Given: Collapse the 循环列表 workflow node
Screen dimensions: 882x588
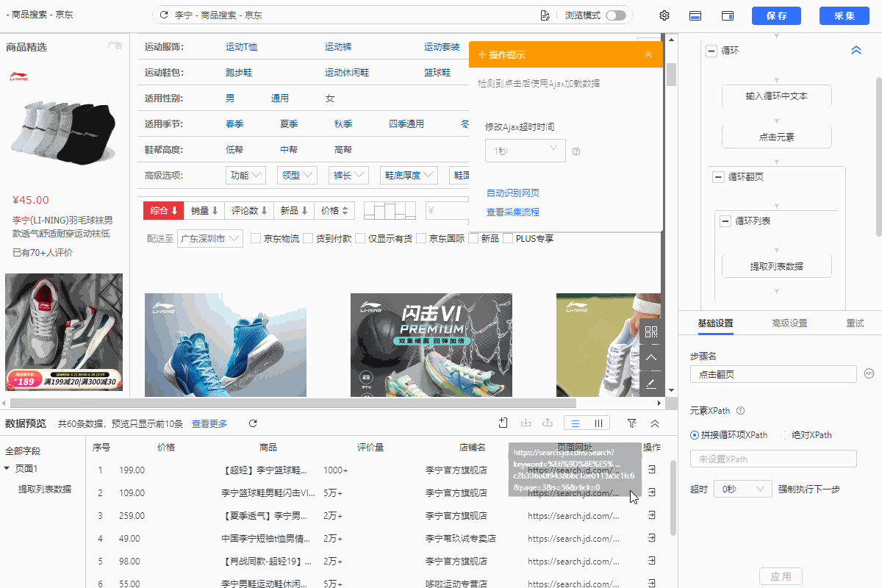Looking at the screenshot, I should tap(725, 220).
